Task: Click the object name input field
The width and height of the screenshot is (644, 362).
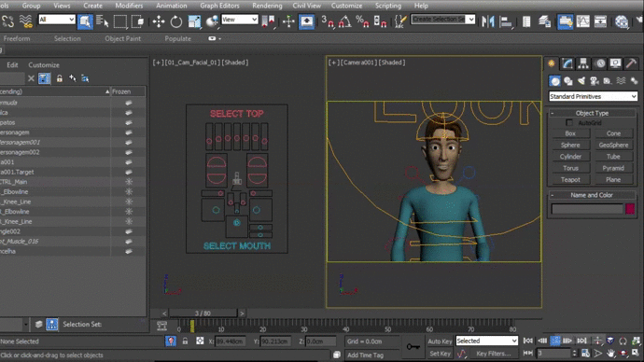Action: [x=587, y=209]
